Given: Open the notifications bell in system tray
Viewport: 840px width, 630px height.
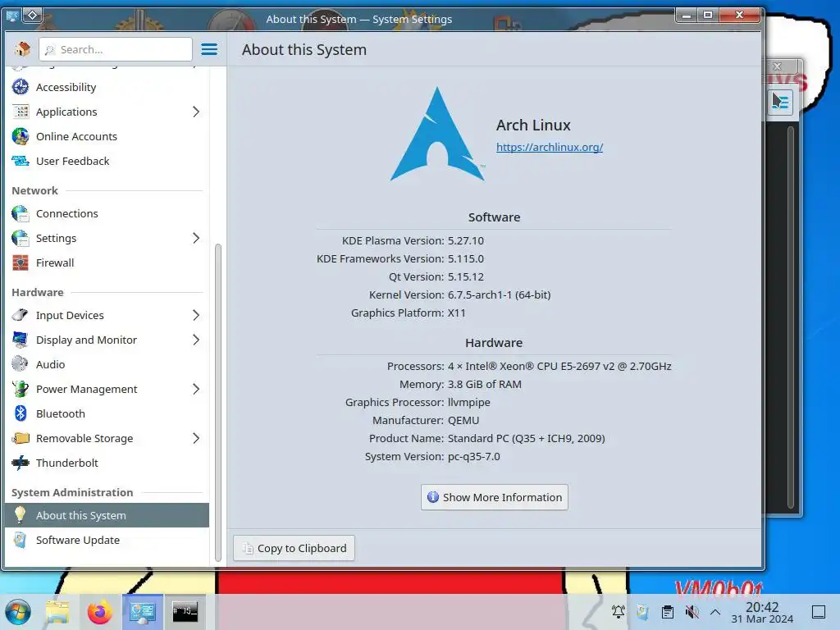Looking at the screenshot, I should (619, 612).
